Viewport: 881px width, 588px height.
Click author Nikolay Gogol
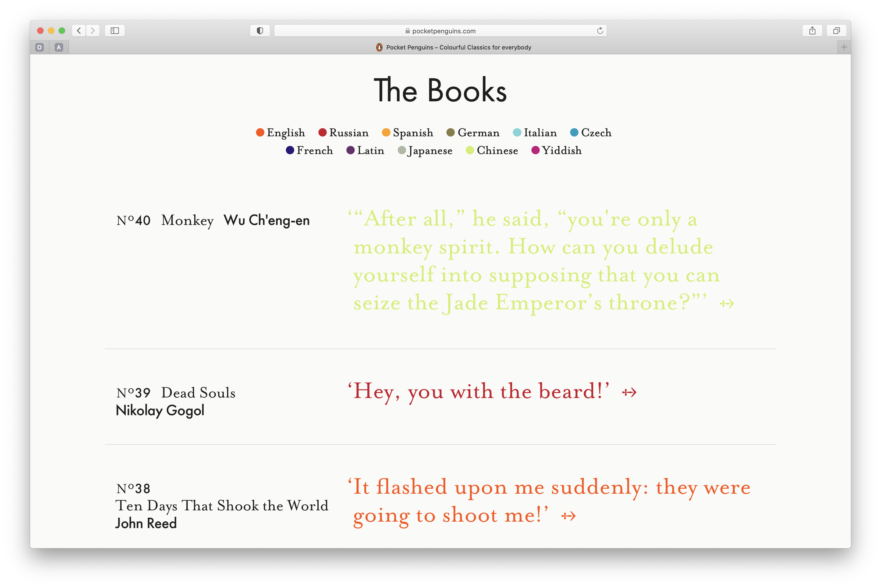tap(160, 410)
